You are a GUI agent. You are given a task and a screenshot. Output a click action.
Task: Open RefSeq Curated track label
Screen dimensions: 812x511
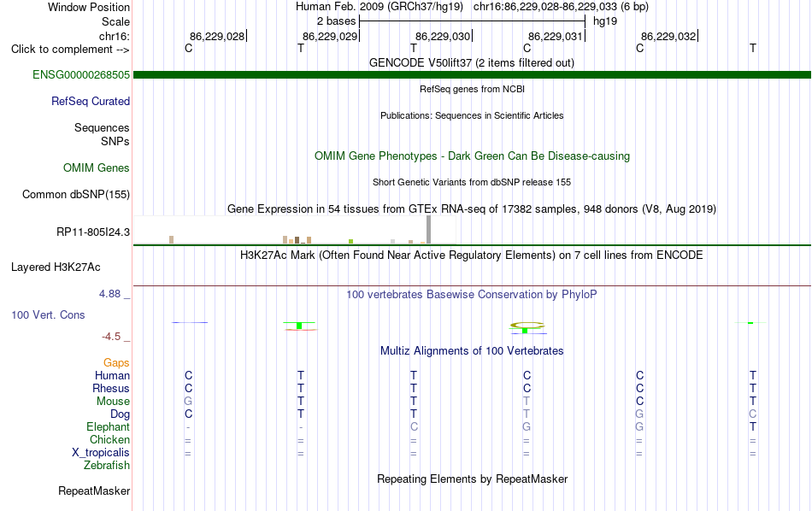(x=90, y=101)
